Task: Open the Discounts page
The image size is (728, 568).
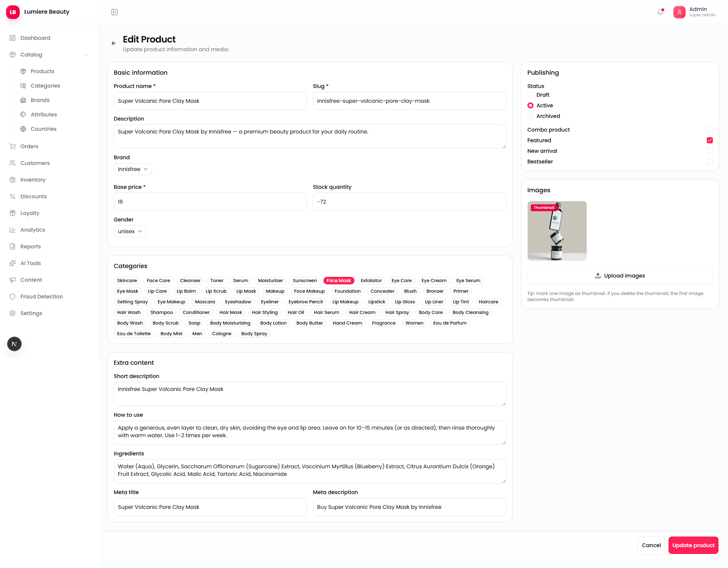Action: pyautogui.click(x=49, y=196)
